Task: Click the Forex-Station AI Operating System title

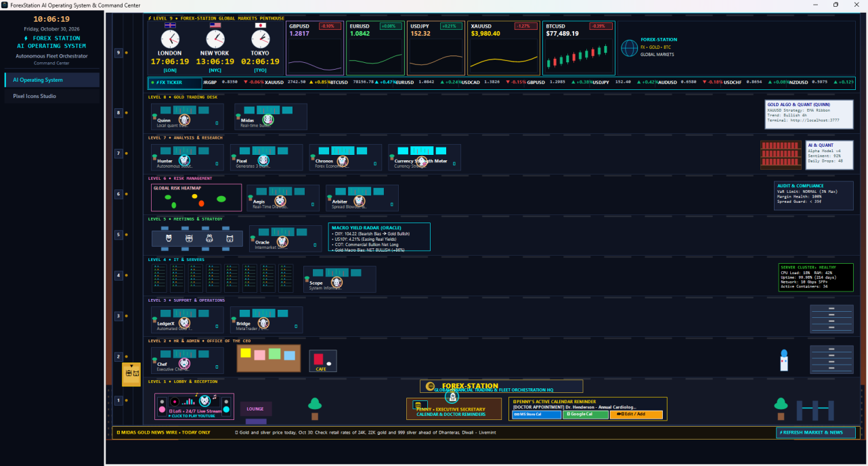Action: [51, 42]
